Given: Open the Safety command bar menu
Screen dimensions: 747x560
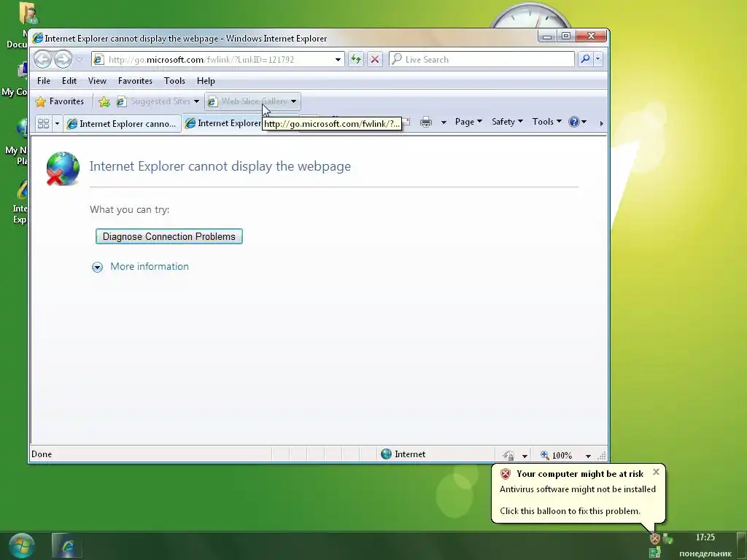Looking at the screenshot, I should pos(508,122).
